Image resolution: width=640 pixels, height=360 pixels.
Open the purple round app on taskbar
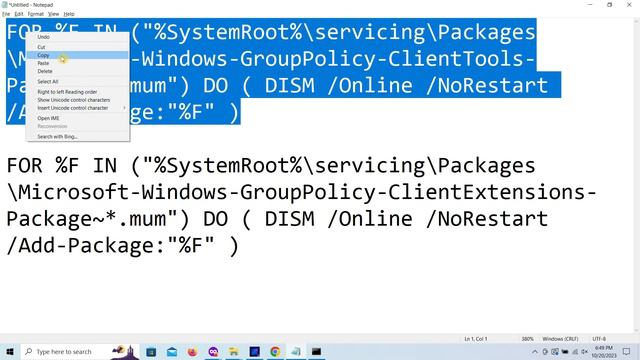(213, 351)
